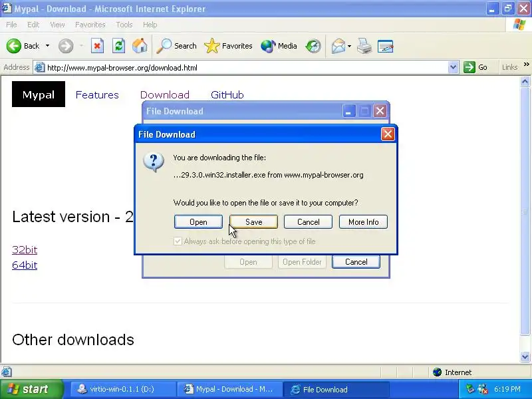Open the Search pane in toolbar
532x399 pixels.
point(177,46)
